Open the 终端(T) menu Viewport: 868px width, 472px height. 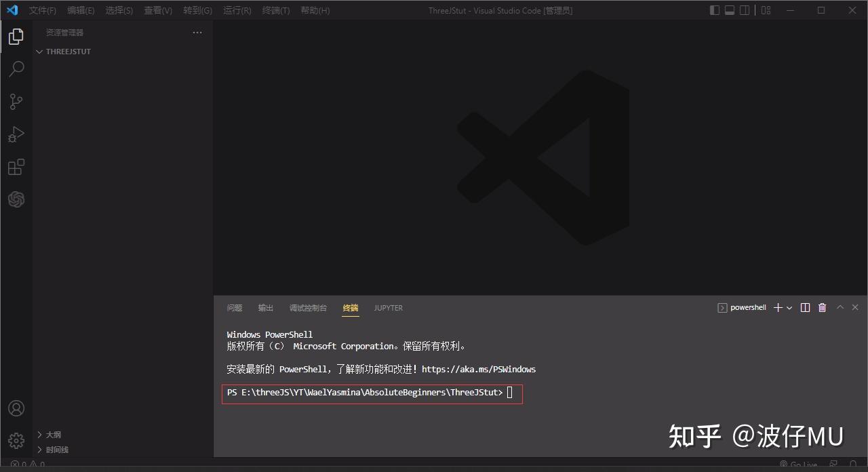pyautogui.click(x=275, y=10)
